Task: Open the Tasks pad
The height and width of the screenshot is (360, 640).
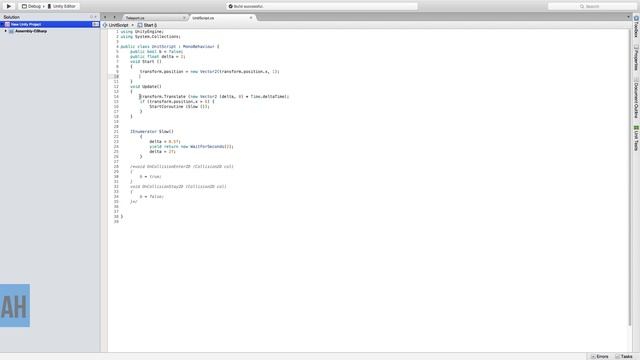Action: click(624, 357)
